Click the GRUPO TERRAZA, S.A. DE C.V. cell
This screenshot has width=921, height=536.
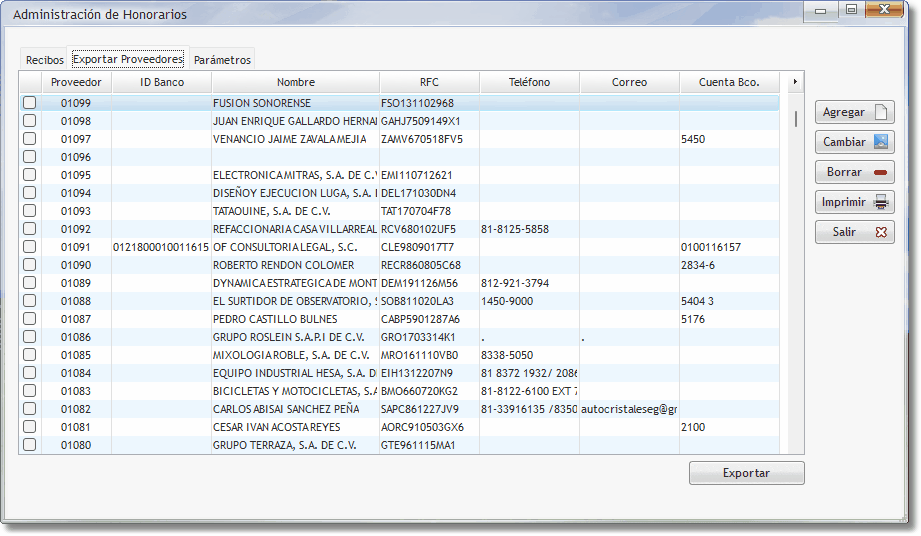click(x=295, y=445)
